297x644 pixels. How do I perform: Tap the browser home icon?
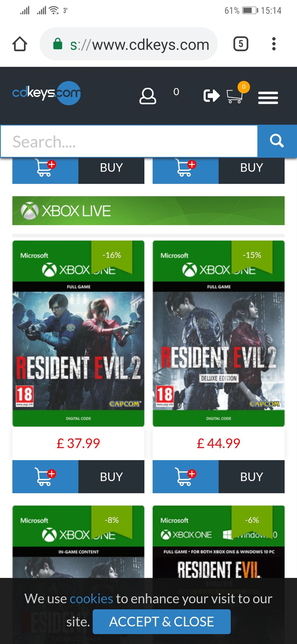tap(20, 44)
